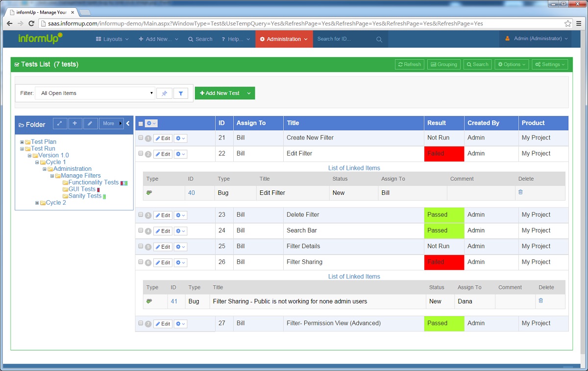Click the funnel filter icon button
588x371 pixels.
pyautogui.click(x=181, y=93)
